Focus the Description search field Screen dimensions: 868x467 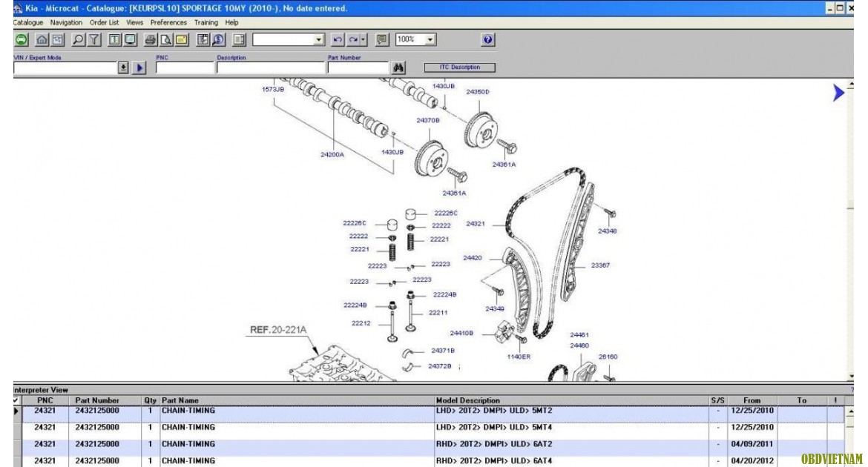271,67
